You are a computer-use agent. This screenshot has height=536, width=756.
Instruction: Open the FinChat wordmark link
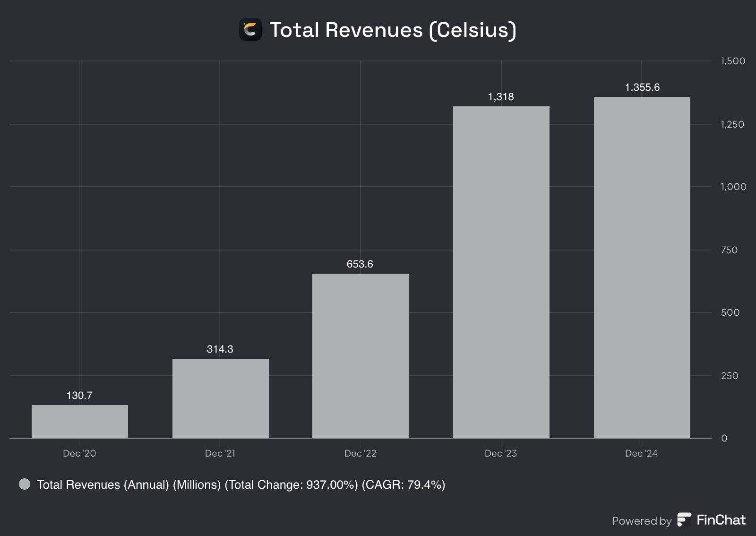[x=721, y=520]
